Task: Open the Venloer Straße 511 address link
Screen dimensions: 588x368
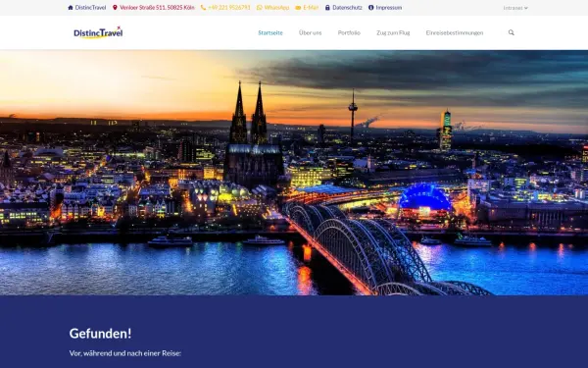Action: 157,8
